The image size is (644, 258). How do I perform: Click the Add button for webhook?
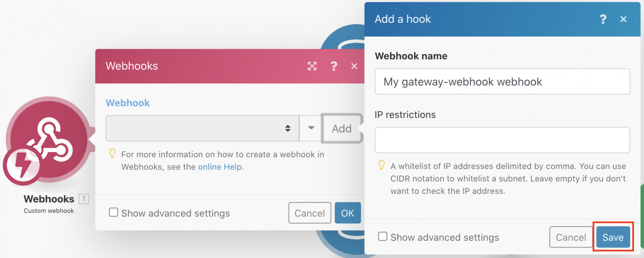[342, 128]
